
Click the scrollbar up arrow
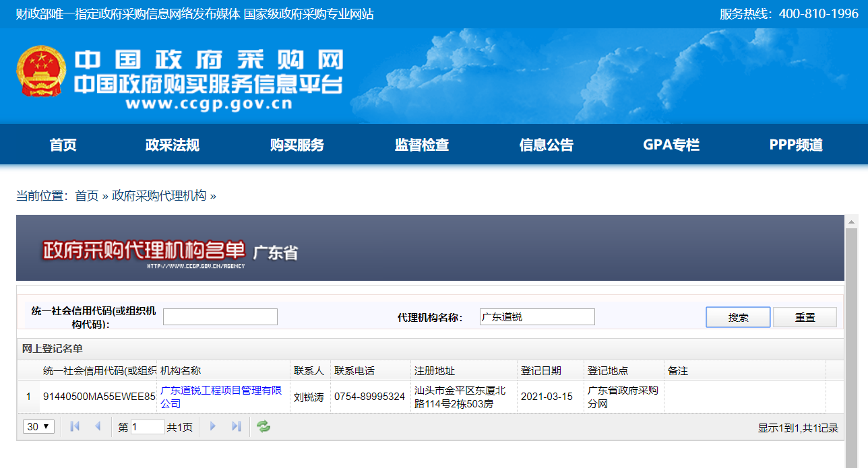(x=852, y=222)
